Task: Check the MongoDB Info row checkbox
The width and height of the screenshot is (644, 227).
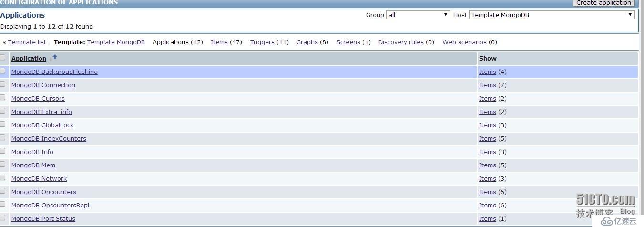Action: pos(3,151)
